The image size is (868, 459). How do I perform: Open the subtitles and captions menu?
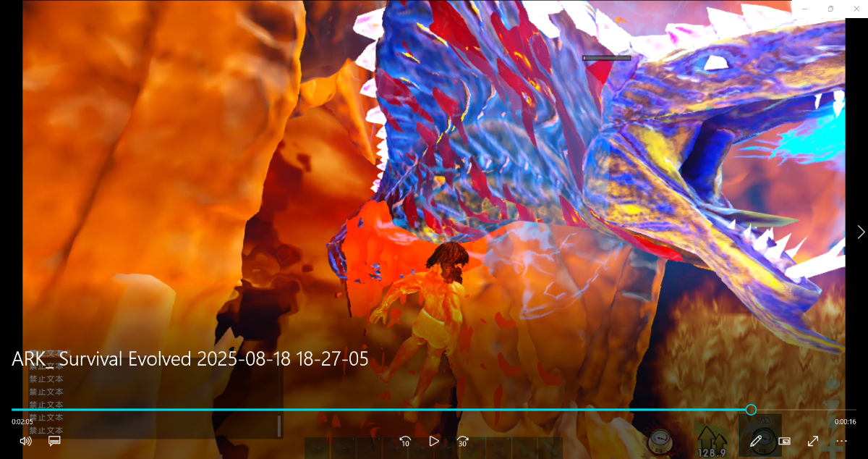(x=54, y=440)
